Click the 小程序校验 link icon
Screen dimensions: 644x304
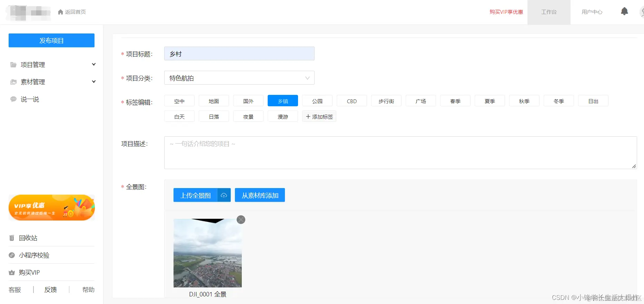pyautogui.click(x=12, y=255)
